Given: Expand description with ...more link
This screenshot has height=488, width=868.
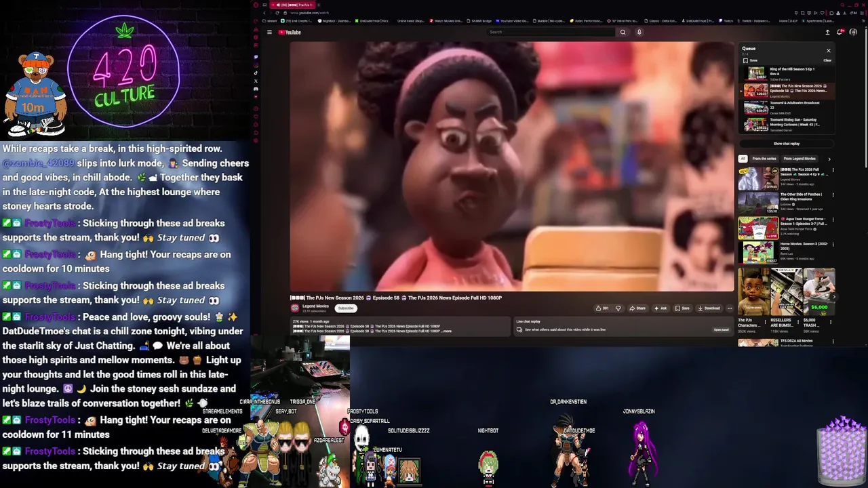Looking at the screenshot, I should click(446, 331).
